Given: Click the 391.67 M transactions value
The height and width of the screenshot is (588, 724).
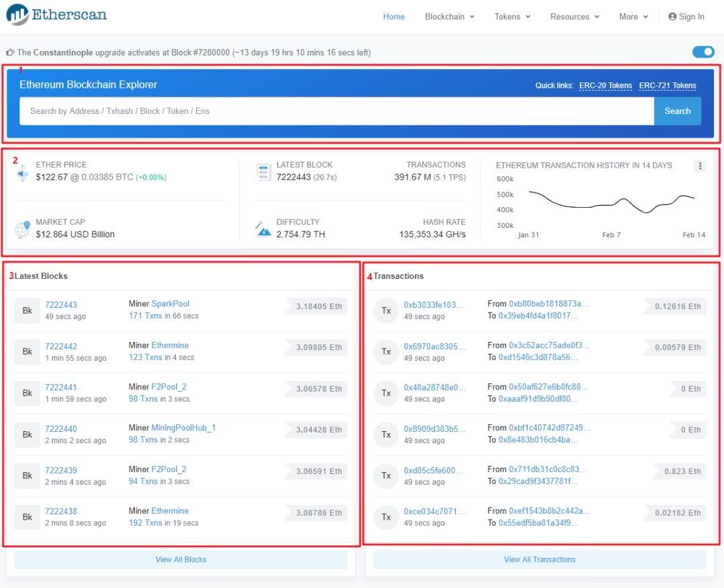Looking at the screenshot, I should pyautogui.click(x=413, y=177).
